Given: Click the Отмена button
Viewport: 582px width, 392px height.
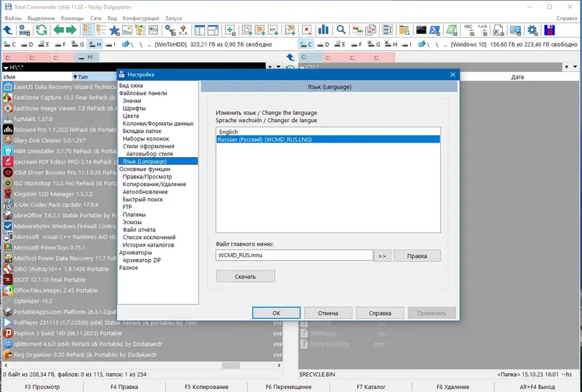Looking at the screenshot, I should (328, 313).
